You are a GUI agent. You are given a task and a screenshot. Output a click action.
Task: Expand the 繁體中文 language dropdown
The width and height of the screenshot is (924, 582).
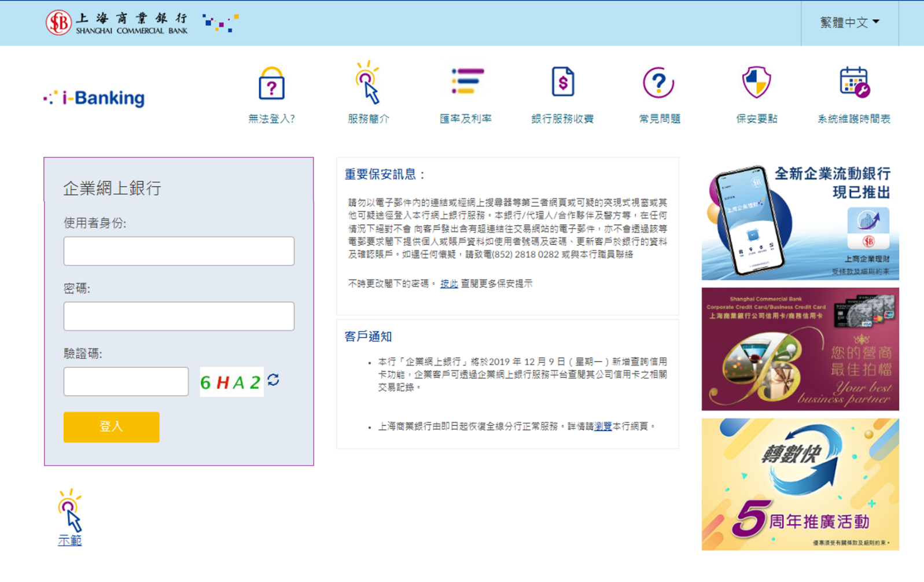(x=849, y=23)
